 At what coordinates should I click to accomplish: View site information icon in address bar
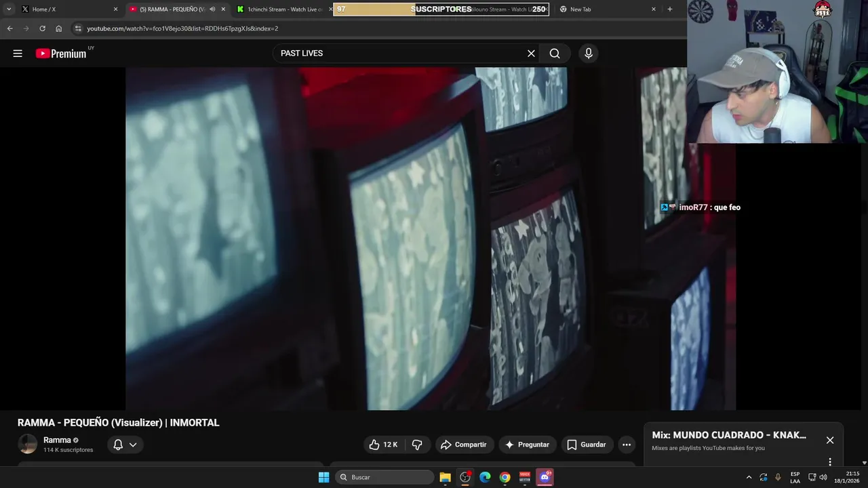[x=78, y=28]
